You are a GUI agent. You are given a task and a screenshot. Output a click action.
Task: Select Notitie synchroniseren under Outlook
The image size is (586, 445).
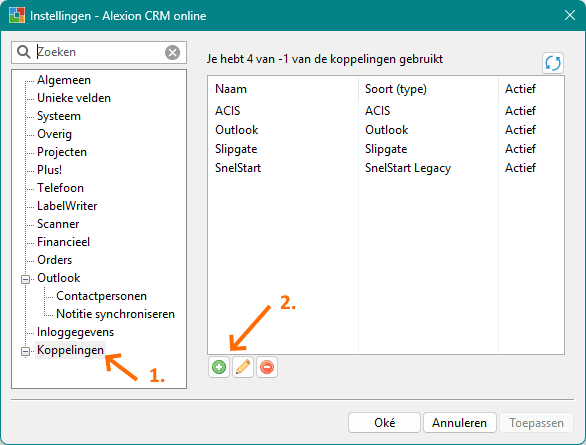pos(115,314)
